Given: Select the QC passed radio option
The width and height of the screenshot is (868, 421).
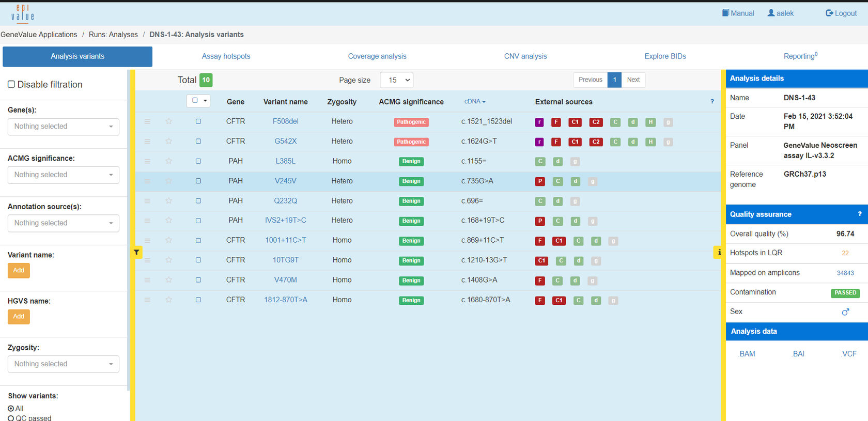Looking at the screenshot, I should (11, 418).
